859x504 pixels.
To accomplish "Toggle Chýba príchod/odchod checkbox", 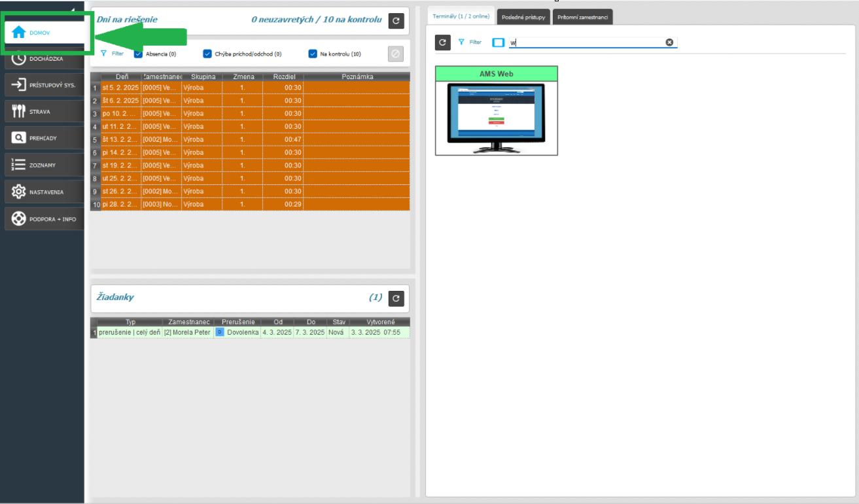I will (207, 54).
